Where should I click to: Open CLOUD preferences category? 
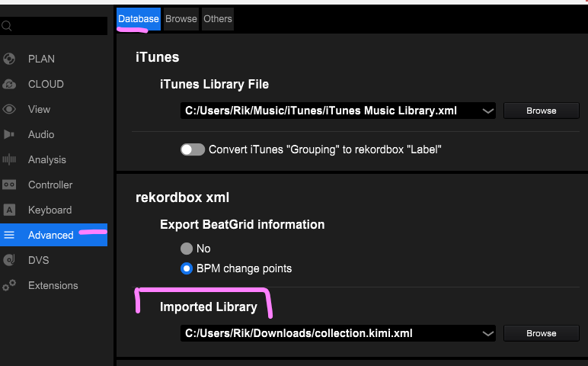[x=46, y=84]
